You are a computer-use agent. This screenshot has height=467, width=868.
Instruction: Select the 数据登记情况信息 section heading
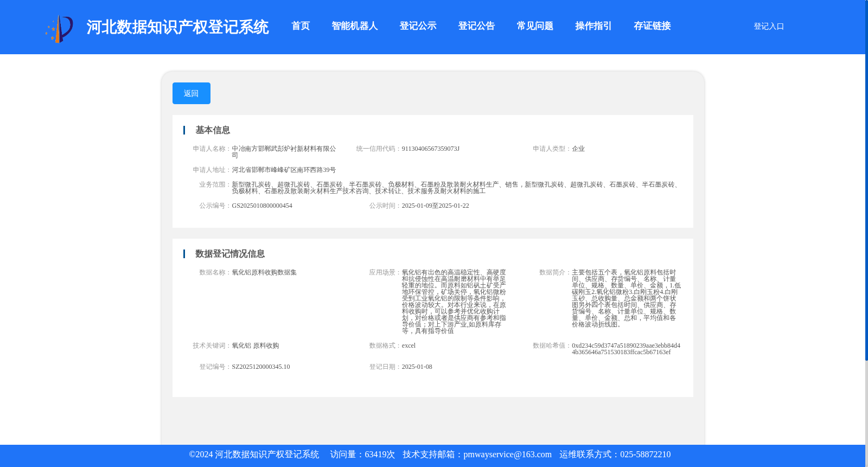230,254
